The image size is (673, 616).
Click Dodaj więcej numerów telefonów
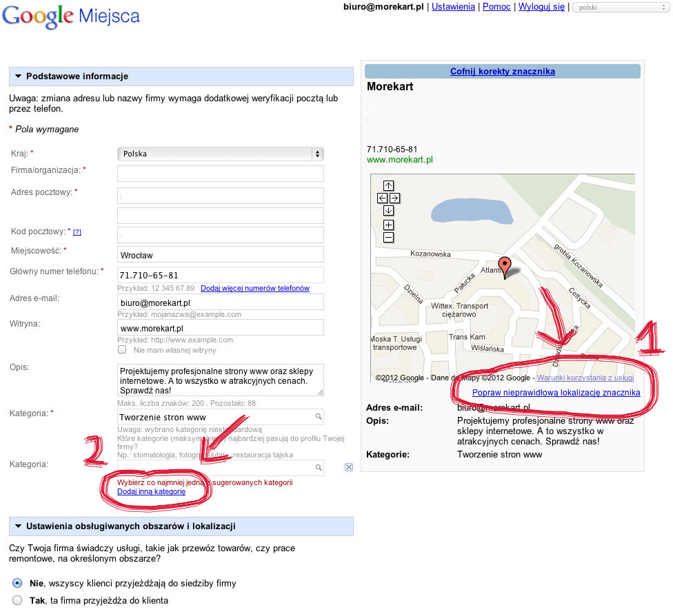coord(255,288)
